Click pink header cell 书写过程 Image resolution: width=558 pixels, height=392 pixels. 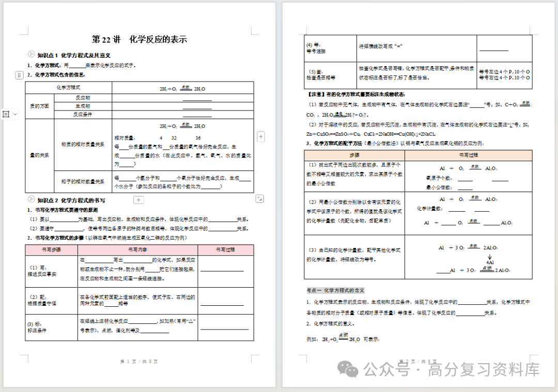point(226,250)
